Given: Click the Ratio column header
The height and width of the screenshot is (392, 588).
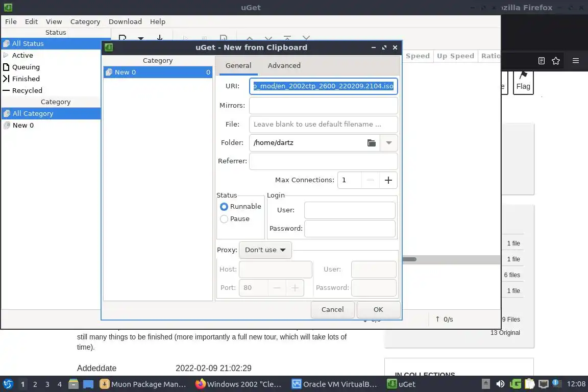Looking at the screenshot, I should coord(491,56).
